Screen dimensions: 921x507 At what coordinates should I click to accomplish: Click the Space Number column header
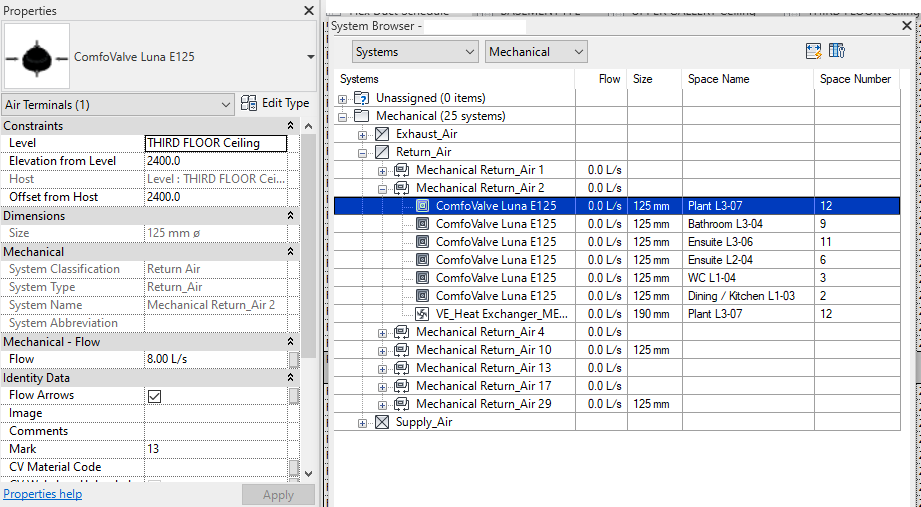pos(857,79)
